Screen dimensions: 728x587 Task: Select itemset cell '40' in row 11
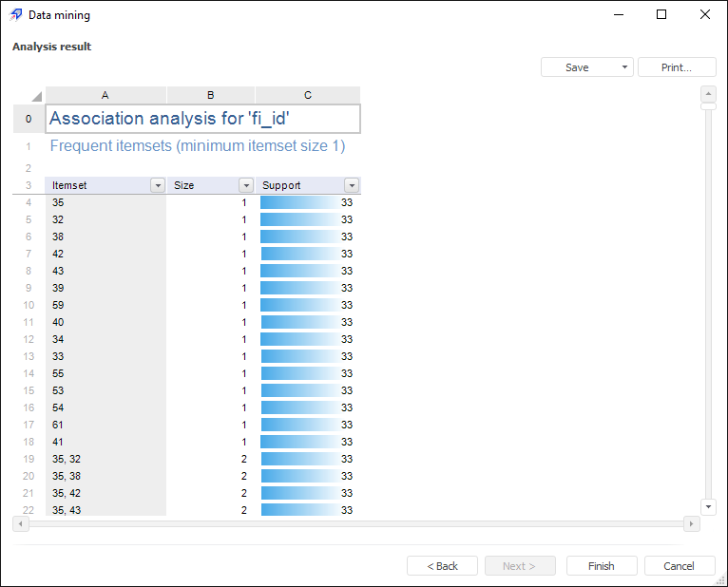[105, 323]
